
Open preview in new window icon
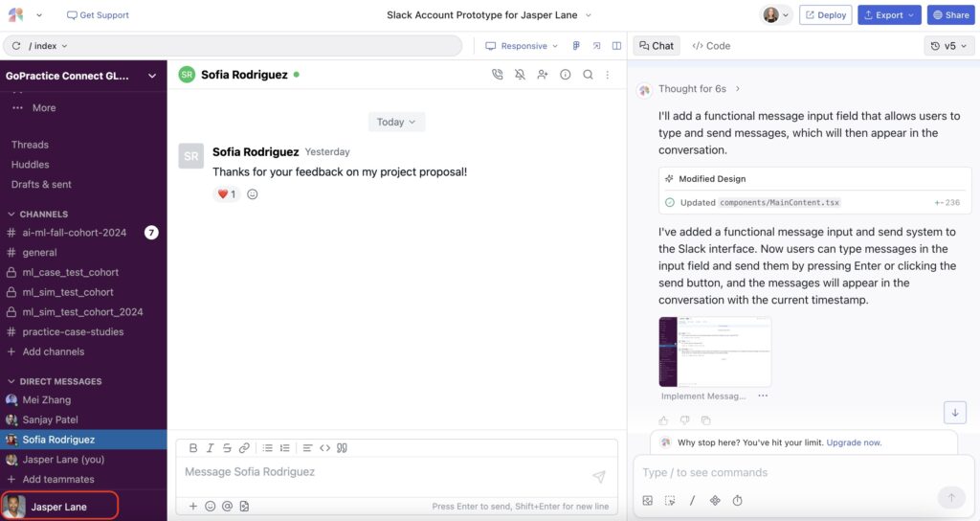click(597, 46)
